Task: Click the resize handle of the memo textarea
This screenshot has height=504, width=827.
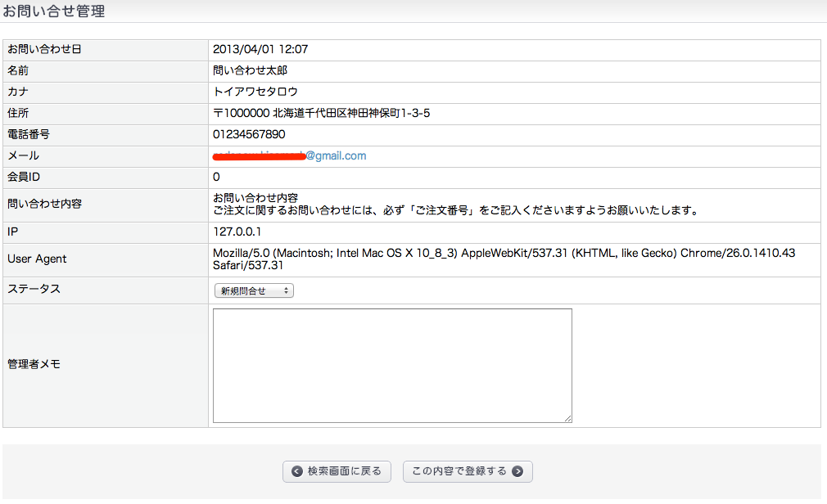Action: click(x=567, y=418)
